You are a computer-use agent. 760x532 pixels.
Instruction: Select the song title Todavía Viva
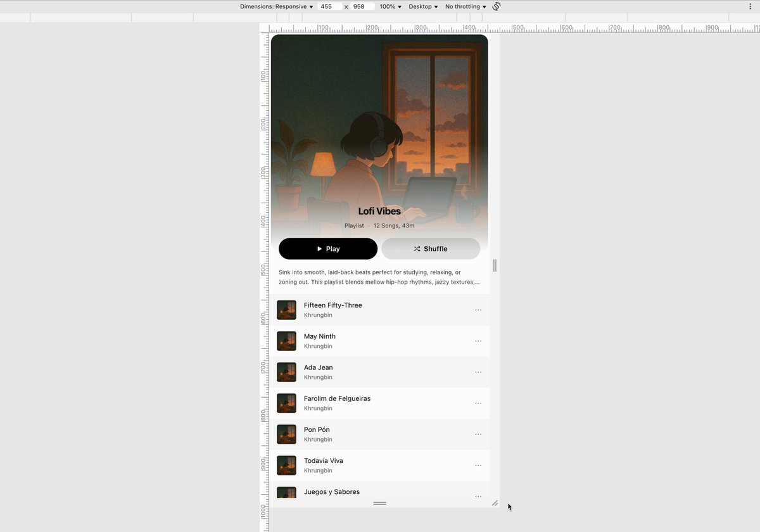point(324,460)
